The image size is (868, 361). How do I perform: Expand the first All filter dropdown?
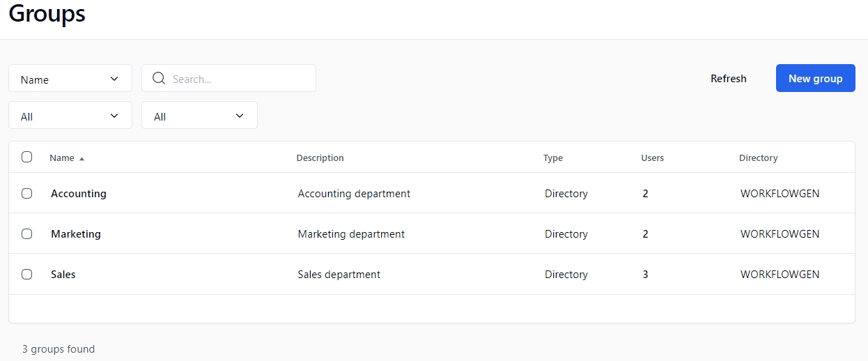[x=70, y=116]
